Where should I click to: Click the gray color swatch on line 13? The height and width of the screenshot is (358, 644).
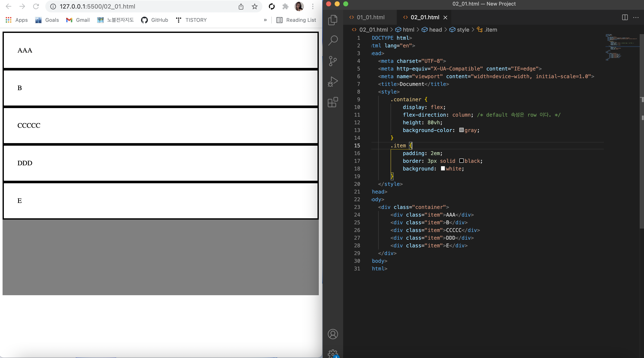(x=462, y=130)
